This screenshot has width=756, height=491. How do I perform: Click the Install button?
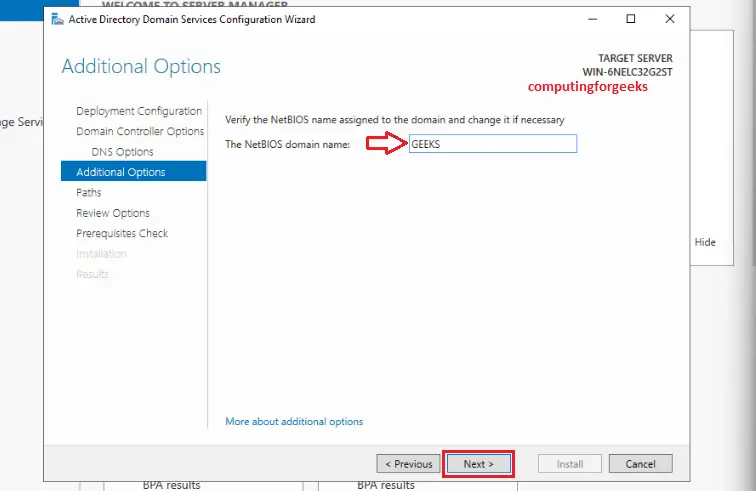[x=570, y=464]
